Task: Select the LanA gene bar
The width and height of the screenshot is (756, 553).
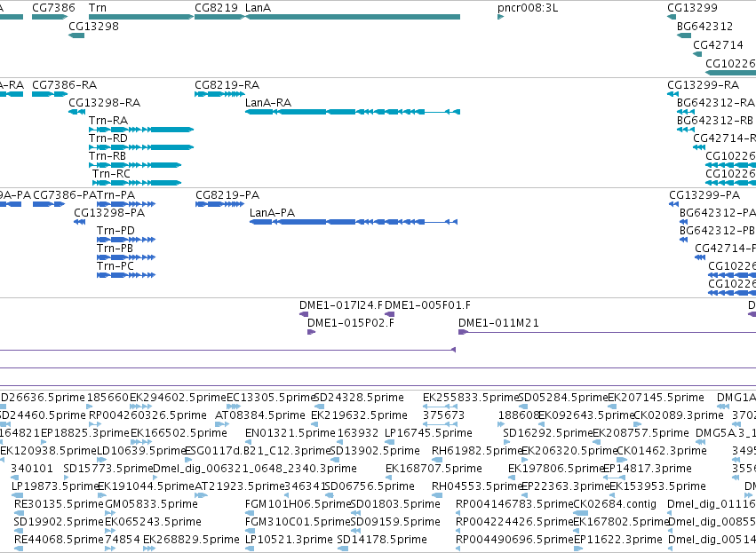Action: [x=353, y=17]
